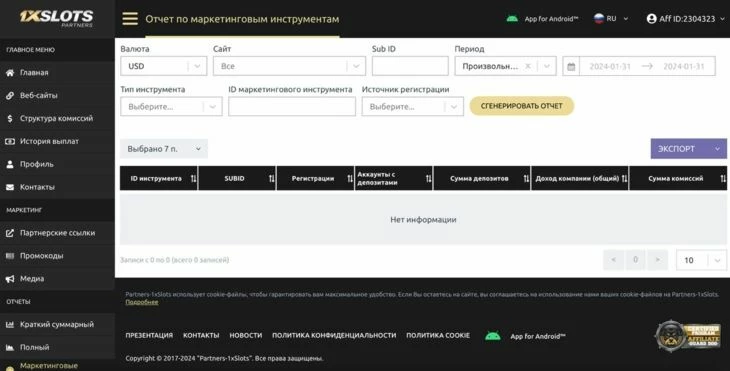Click the СГЕНЕРИРОВАТЬ ОТЧЕТ button

coord(521,106)
